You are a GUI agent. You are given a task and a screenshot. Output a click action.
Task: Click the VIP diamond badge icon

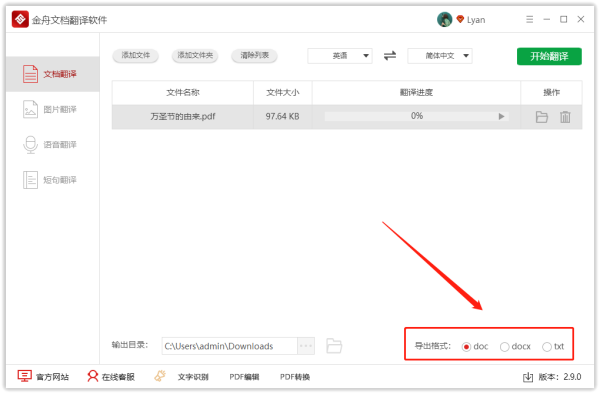coord(460,19)
